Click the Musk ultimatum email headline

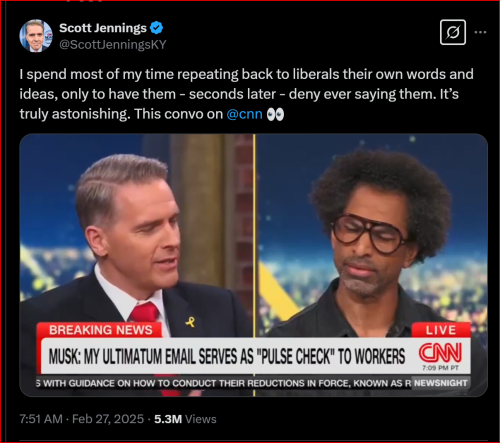coord(227,356)
